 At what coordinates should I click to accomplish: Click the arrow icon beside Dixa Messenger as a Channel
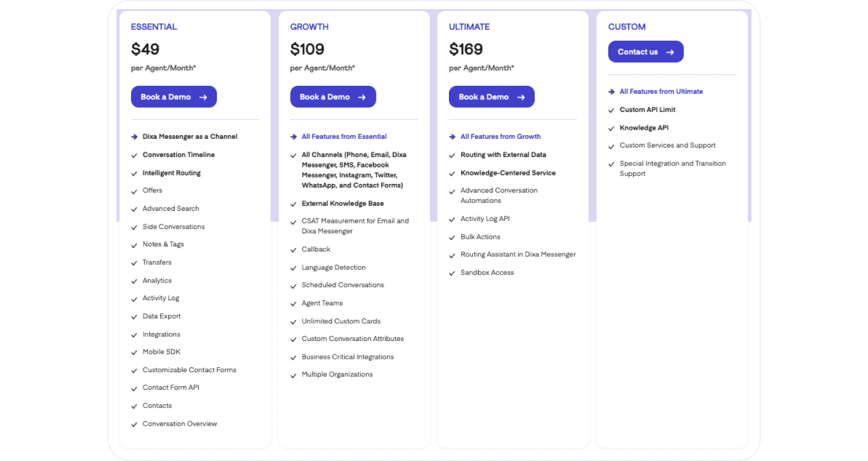click(x=135, y=137)
